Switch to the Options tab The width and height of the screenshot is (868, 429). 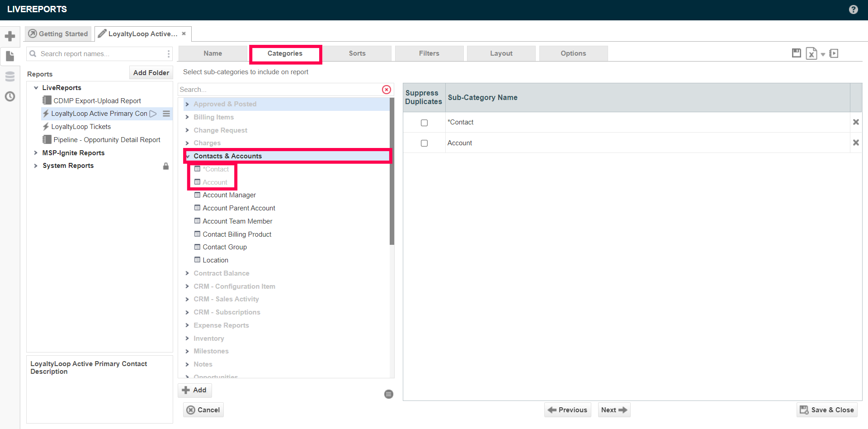(573, 53)
